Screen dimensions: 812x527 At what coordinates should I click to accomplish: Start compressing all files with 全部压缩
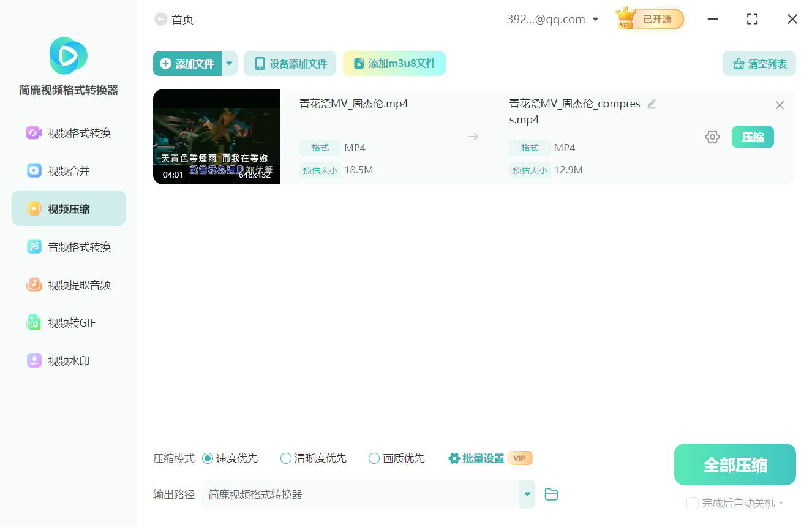click(734, 464)
